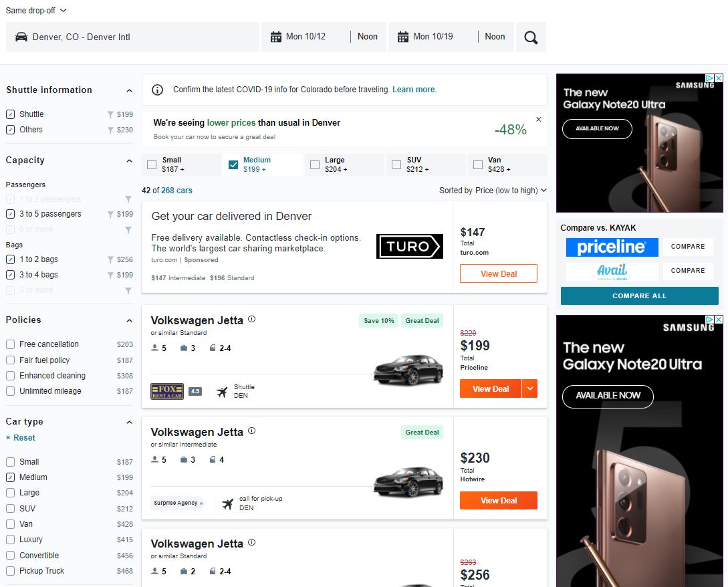Click Denver Intl location input field
This screenshot has height=587, width=728.
point(132,37)
